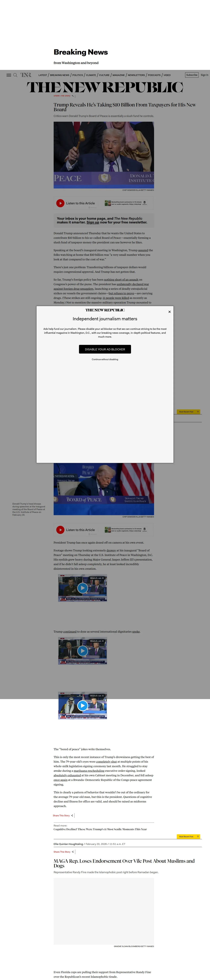Choose Continue without disabling

pos(105,359)
